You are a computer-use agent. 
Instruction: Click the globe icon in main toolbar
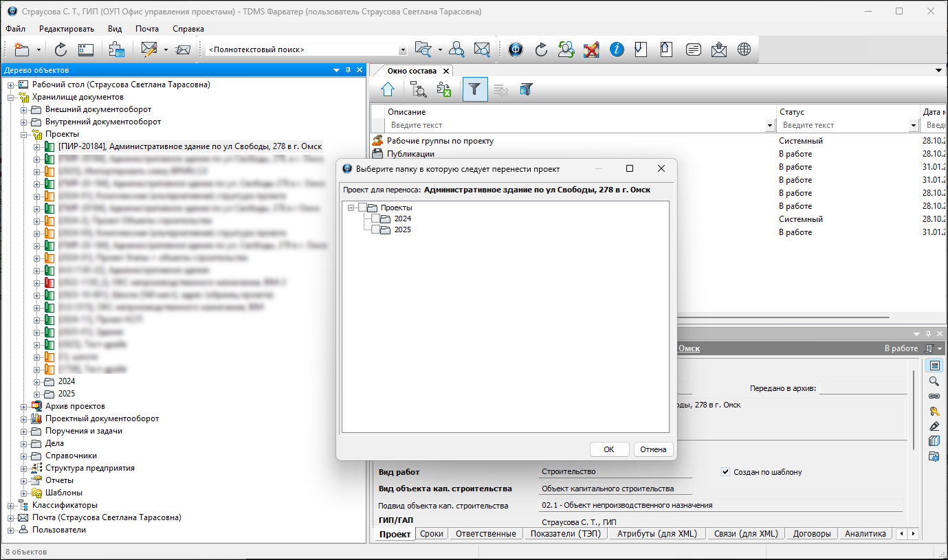(744, 49)
